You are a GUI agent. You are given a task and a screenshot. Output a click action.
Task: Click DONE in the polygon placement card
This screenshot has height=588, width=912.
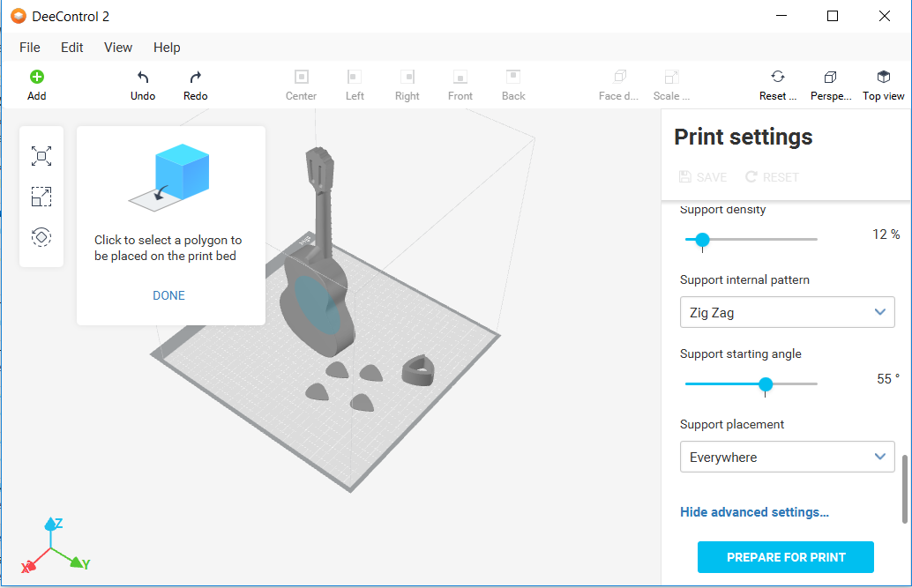(x=168, y=295)
